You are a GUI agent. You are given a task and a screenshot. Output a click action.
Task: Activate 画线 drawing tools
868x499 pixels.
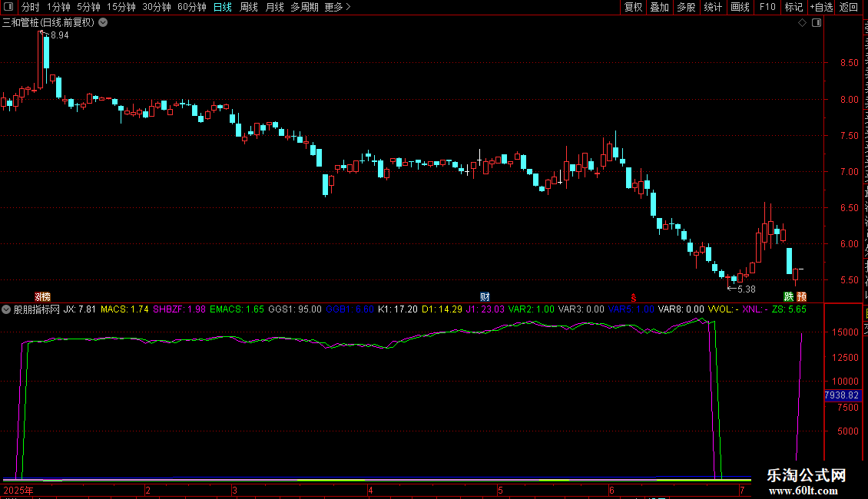coord(740,7)
